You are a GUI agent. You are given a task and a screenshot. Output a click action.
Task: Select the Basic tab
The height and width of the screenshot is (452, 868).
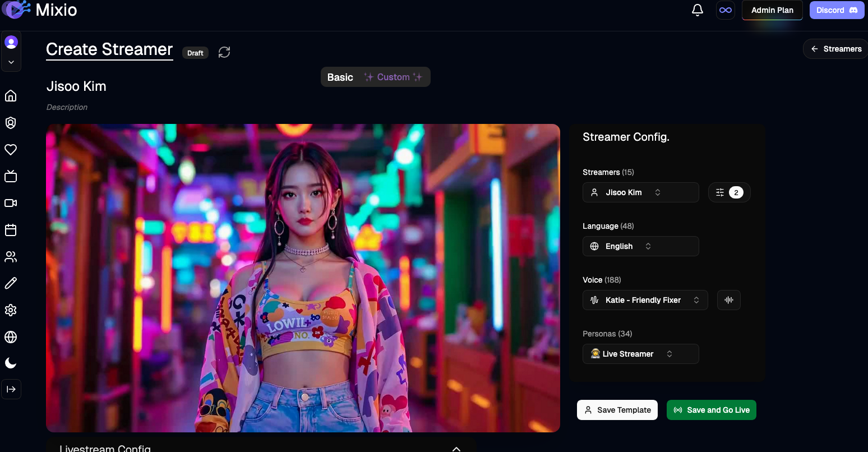coord(340,77)
